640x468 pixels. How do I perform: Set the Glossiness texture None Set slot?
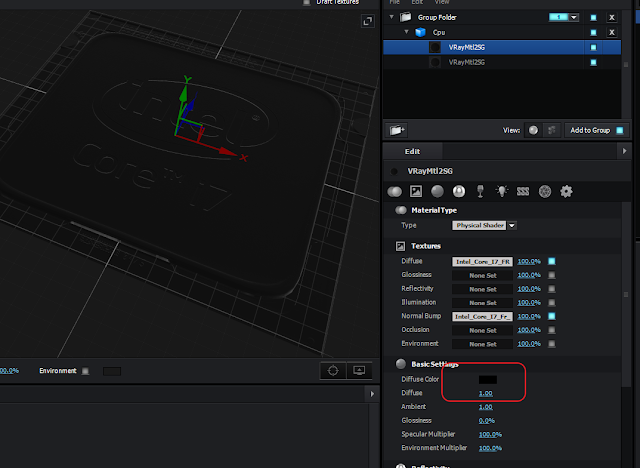[x=482, y=275]
